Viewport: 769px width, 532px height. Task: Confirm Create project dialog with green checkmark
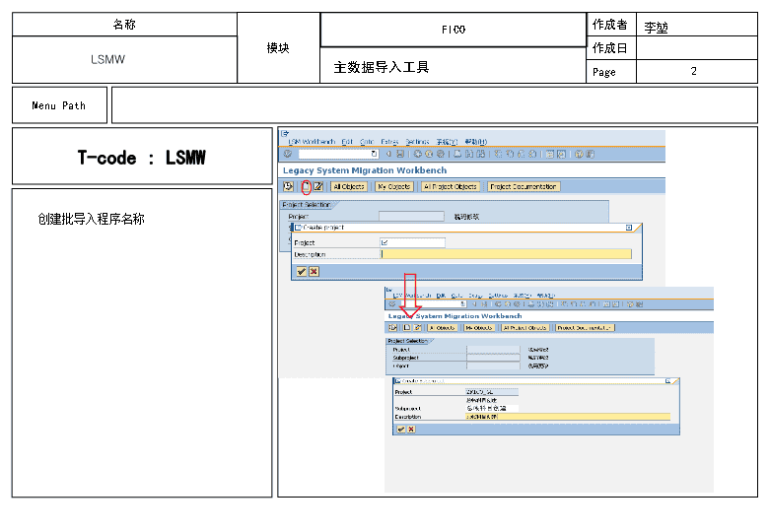coord(302,271)
